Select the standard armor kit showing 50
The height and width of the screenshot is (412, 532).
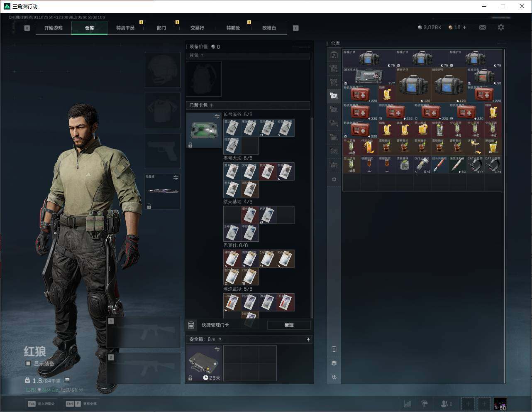pos(484,76)
